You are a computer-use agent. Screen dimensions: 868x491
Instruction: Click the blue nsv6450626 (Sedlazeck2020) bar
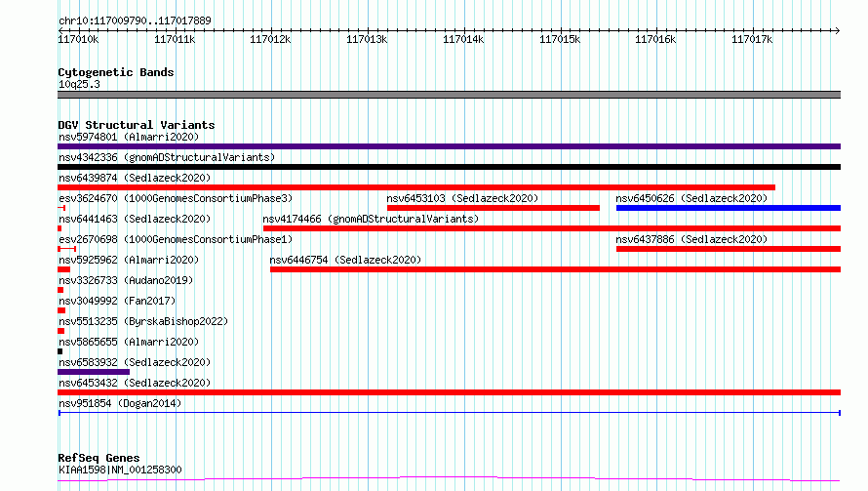(729, 208)
